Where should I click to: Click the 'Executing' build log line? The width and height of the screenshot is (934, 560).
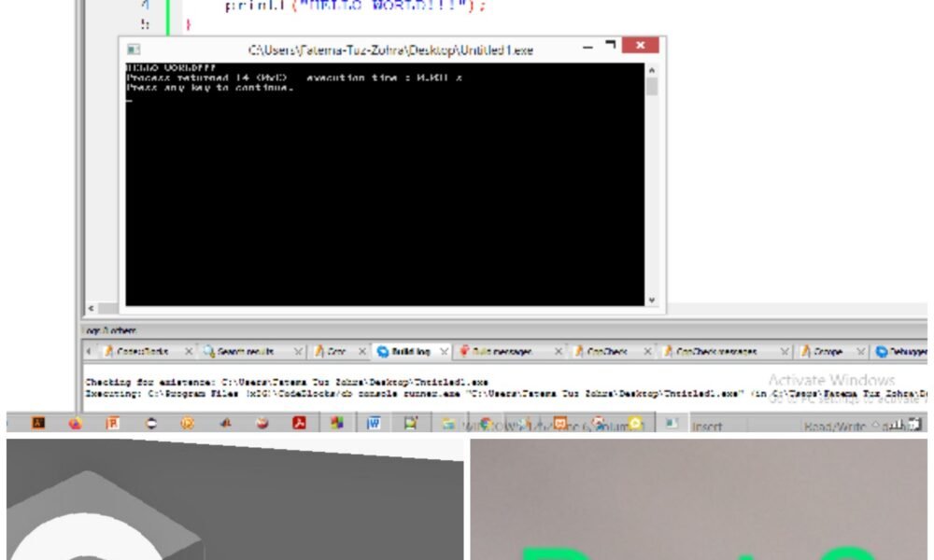[x=506, y=393]
